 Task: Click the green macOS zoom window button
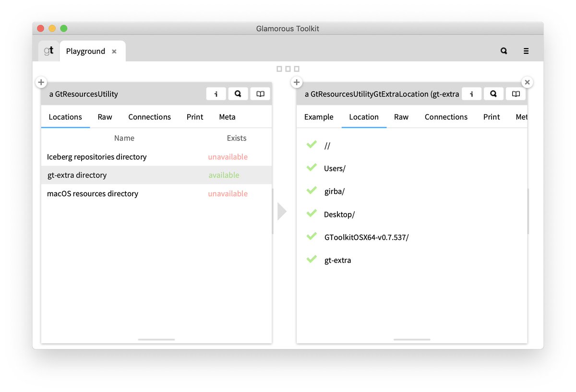click(x=64, y=29)
